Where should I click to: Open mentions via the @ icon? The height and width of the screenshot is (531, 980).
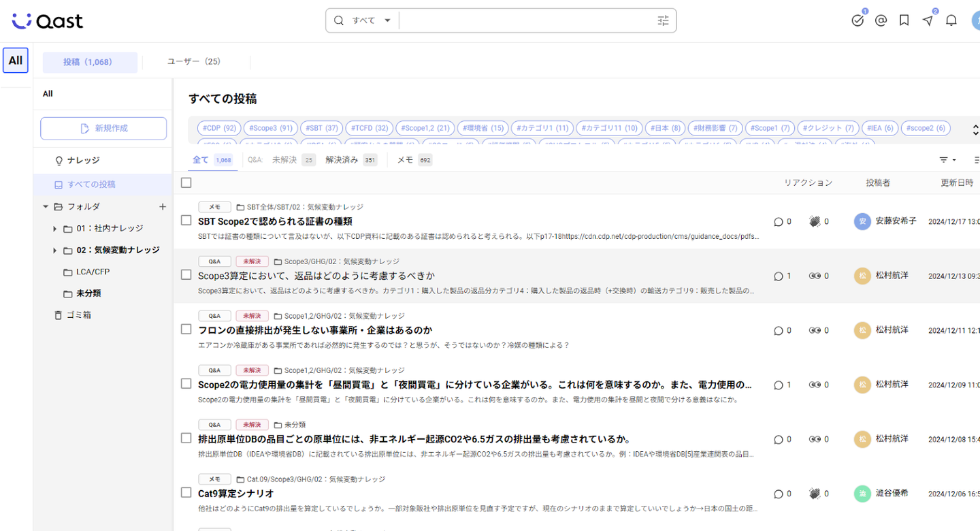click(881, 20)
